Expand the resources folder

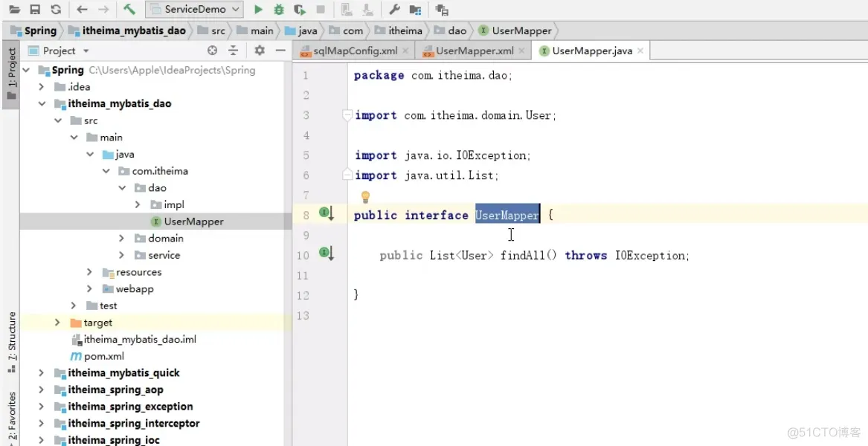[x=90, y=272]
